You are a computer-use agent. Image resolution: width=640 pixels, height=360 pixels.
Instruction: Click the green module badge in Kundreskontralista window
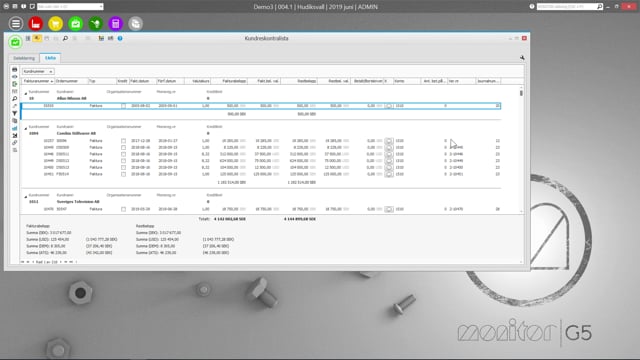tap(15, 42)
